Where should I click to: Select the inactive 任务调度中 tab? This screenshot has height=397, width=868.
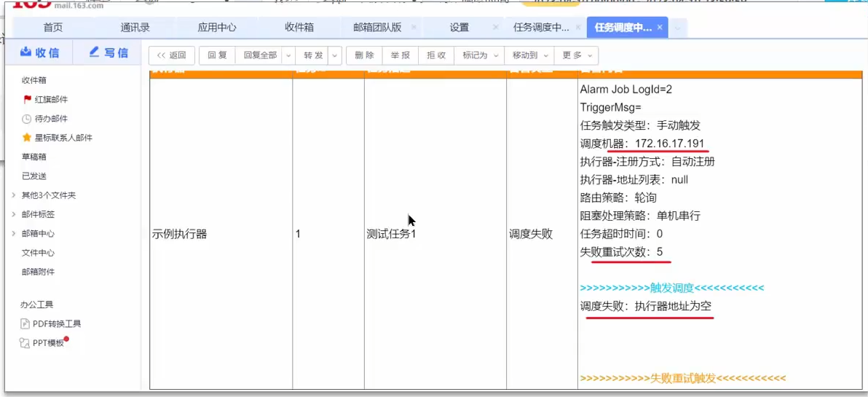(x=541, y=28)
